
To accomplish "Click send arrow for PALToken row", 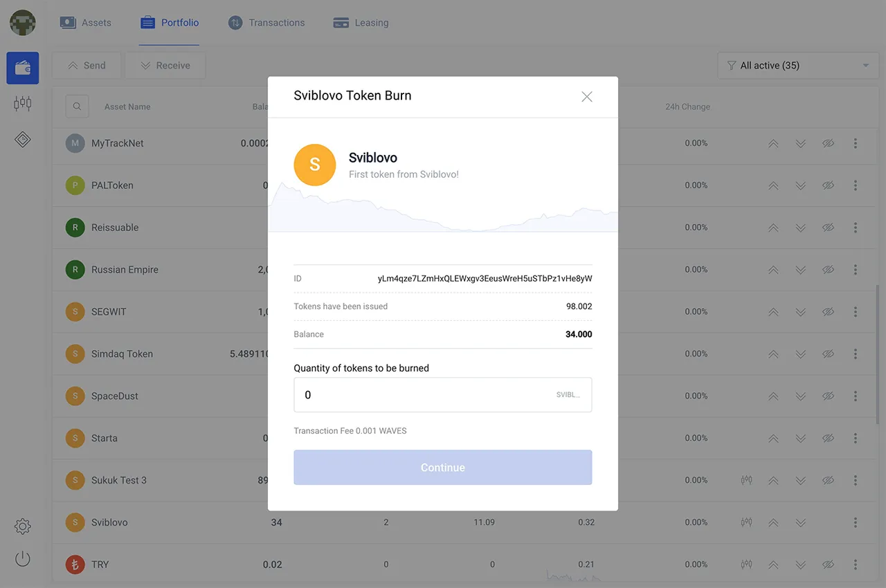I will point(773,185).
